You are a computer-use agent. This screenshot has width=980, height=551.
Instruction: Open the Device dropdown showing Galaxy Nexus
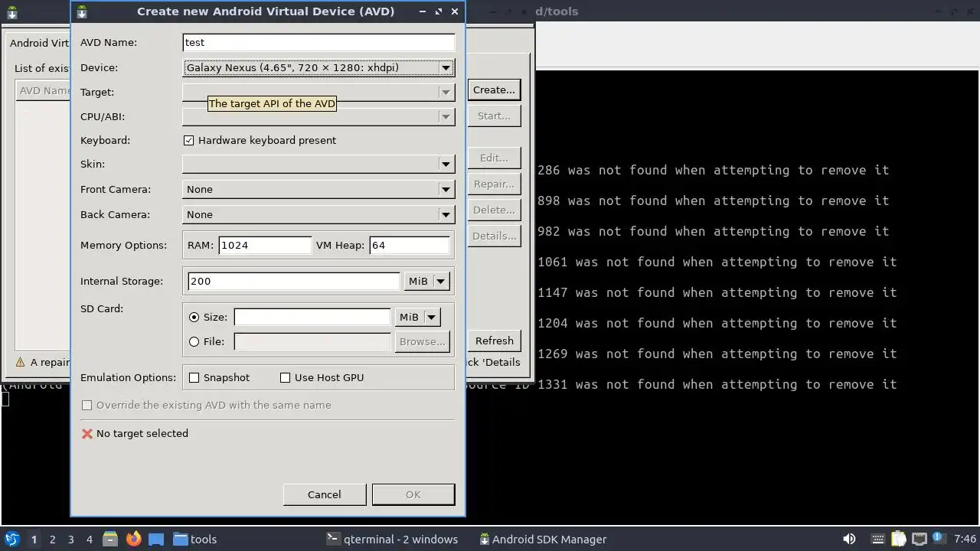point(318,67)
